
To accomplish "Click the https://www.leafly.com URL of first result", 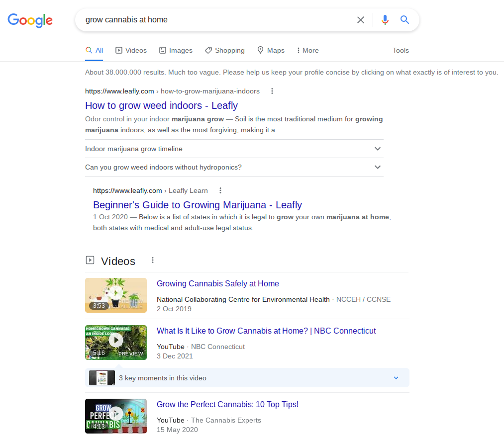I will coord(119,91).
